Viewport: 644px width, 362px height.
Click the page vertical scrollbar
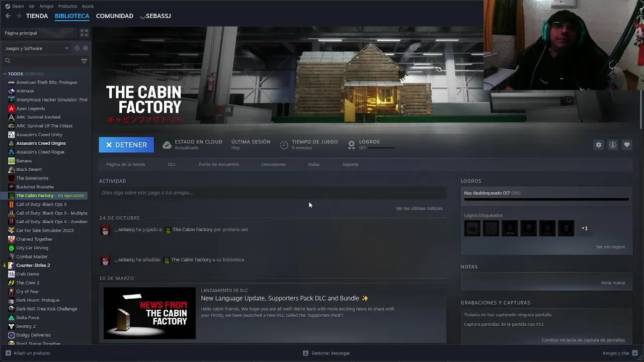(x=641, y=111)
